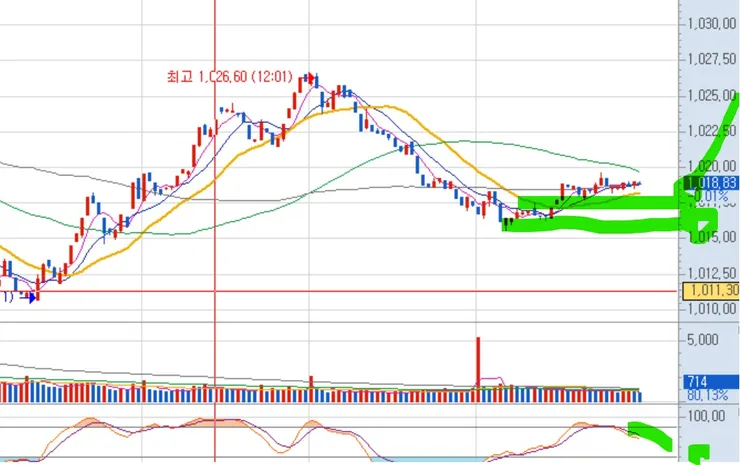Image resolution: width=740 pixels, height=465 pixels.
Task: Click the current price tag 1,018.83
Action: click(711, 183)
